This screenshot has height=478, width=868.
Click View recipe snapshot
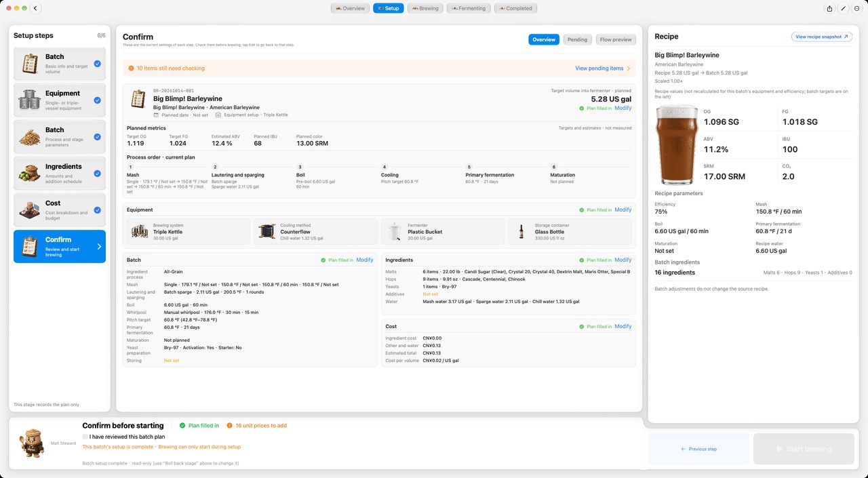(822, 37)
